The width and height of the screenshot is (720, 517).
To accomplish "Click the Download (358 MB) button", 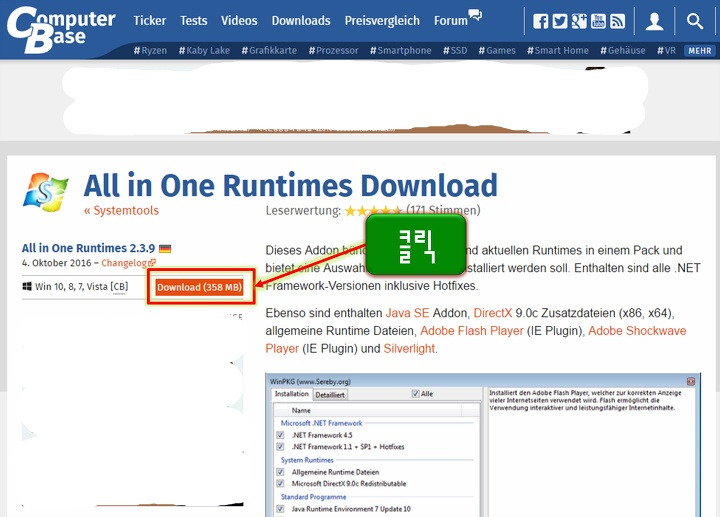I will 199,287.
